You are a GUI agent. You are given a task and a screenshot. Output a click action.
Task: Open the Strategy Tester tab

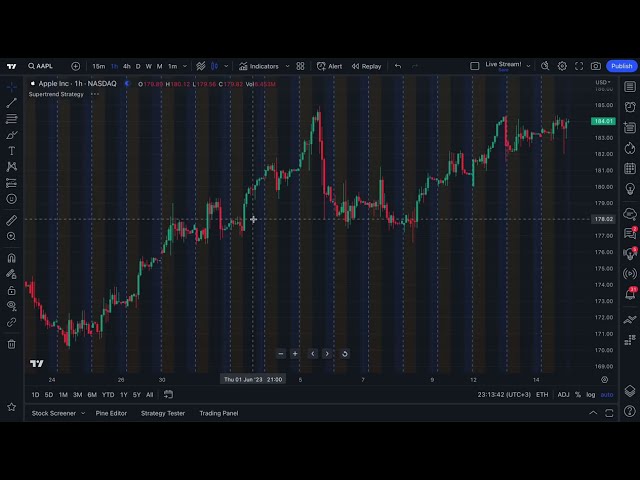pyautogui.click(x=163, y=413)
